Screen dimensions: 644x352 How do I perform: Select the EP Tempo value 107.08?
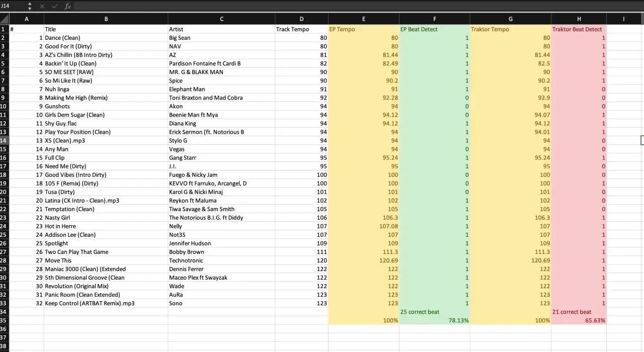tap(364, 226)
